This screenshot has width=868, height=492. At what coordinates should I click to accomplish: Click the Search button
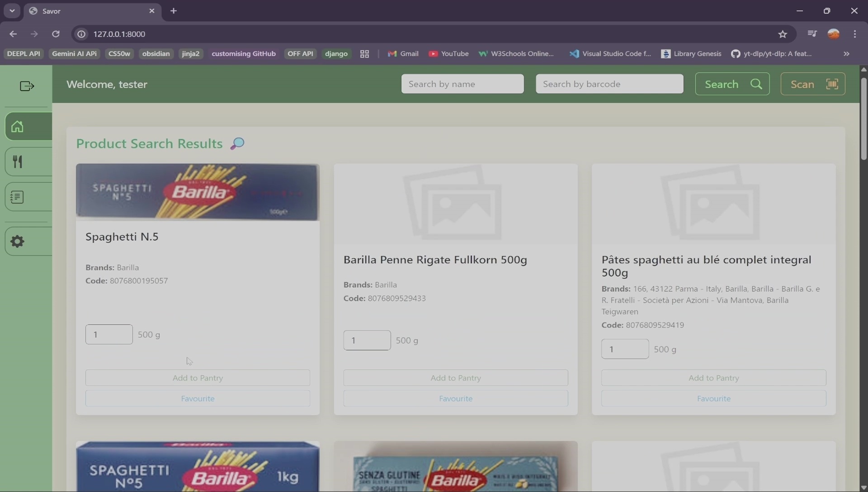point(733,84)
